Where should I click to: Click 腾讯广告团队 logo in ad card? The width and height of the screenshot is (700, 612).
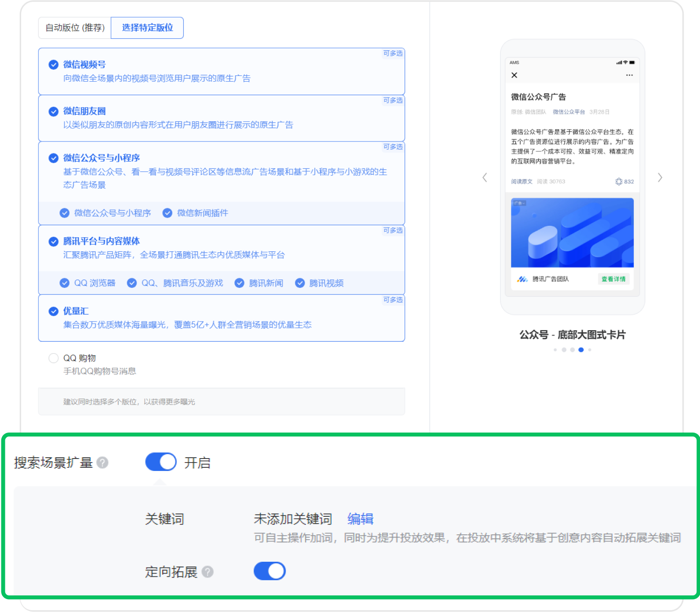pyautogui.click(x=522, y=279)
